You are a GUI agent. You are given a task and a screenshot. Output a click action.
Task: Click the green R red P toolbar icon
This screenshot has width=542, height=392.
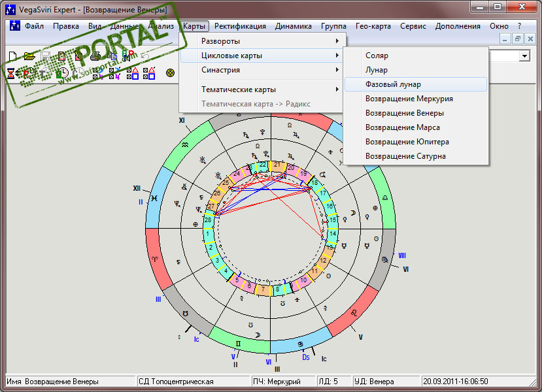click(128, 56)
